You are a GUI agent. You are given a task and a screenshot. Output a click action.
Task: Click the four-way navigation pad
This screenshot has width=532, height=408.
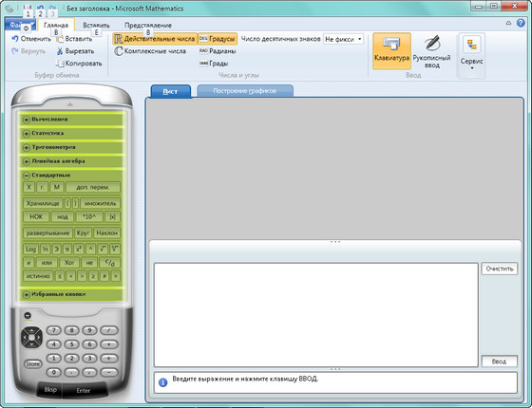coord(31,338)
